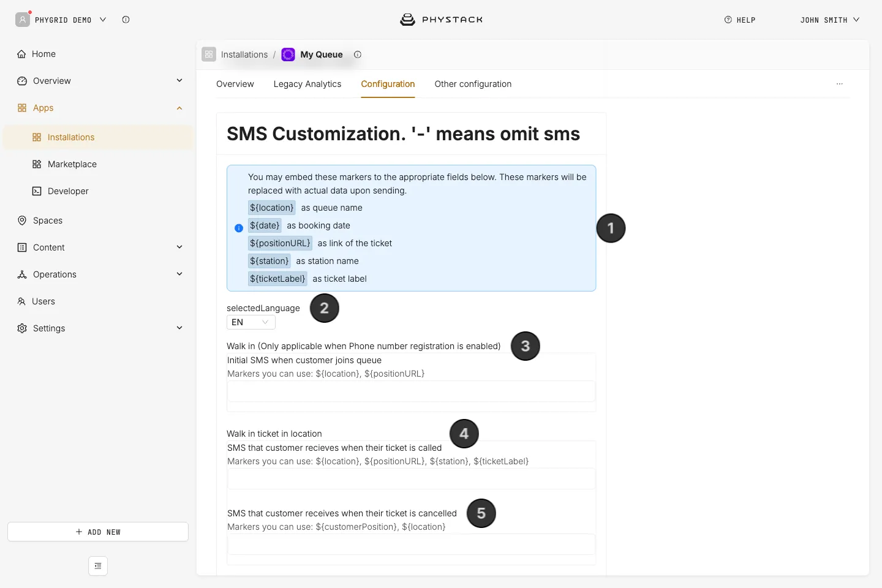
Task: Click the Overview gauge icon in sidebar
Action: 22,81
